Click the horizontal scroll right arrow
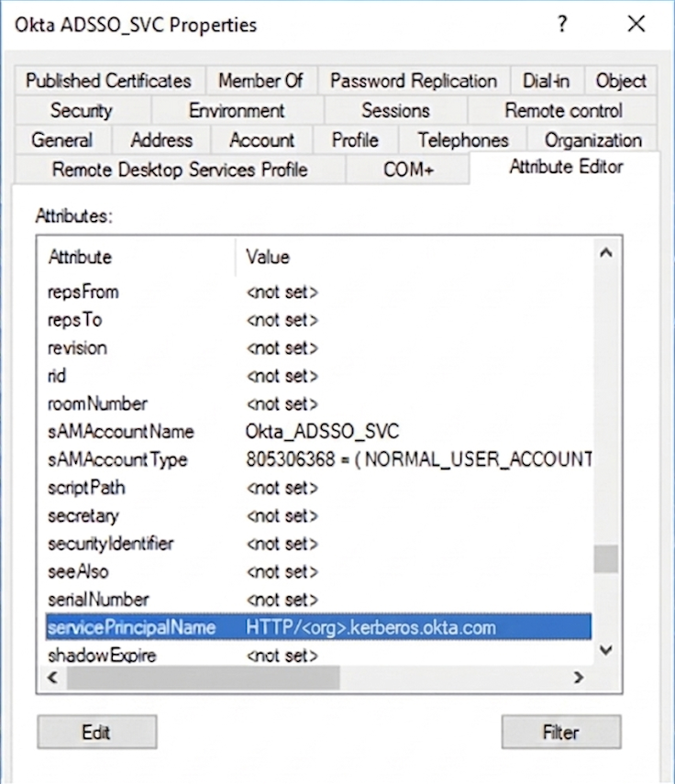The width and height of the screenshot is (675, 784). [579, 678]
